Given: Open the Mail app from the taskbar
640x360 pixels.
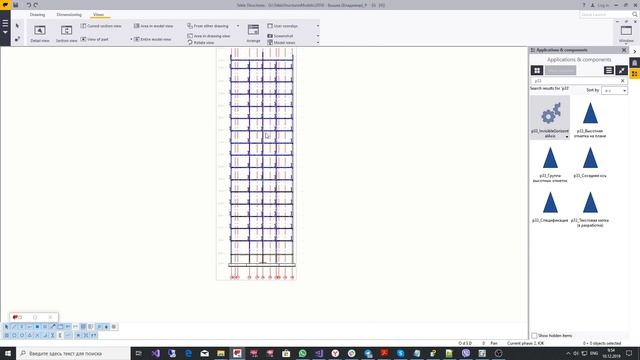Looking at the screenshot, I should [204, 353].
